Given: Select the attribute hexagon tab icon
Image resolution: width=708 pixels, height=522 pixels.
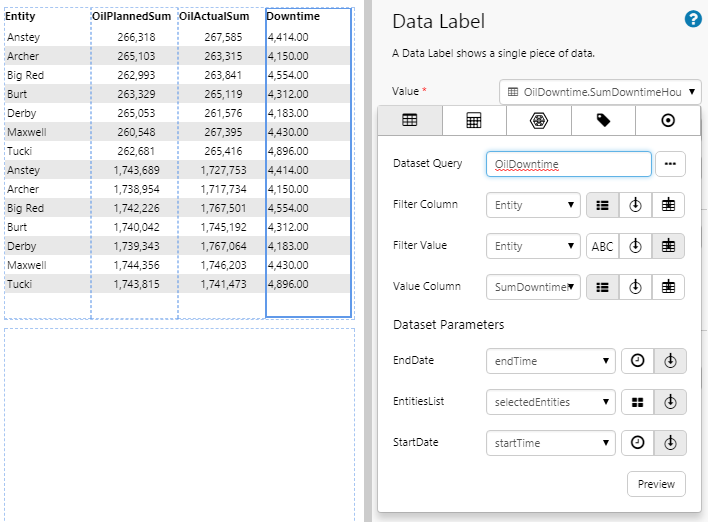Looking at the screenshot, I should 539,120.
